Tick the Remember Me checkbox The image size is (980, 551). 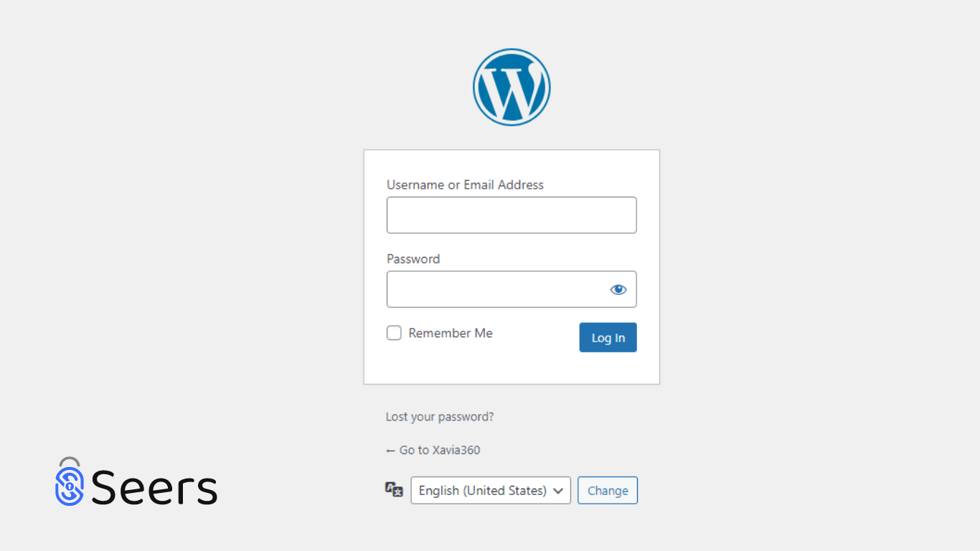[394, 333]
